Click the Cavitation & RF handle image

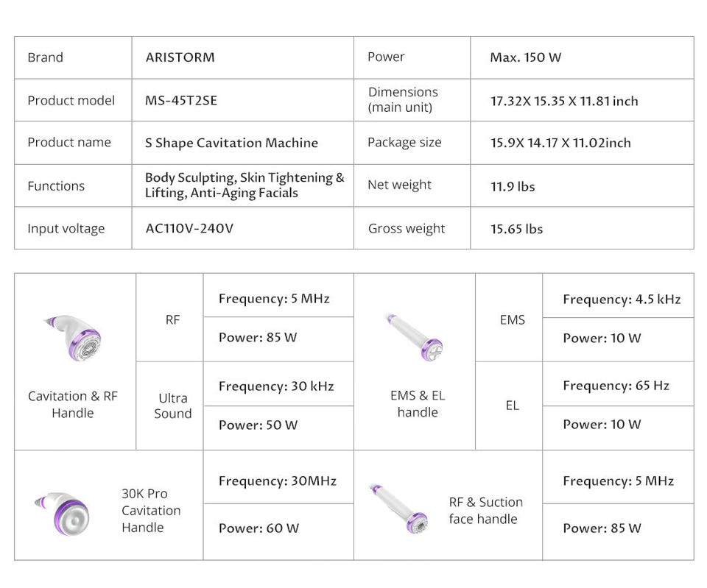(x=74, y=339)
